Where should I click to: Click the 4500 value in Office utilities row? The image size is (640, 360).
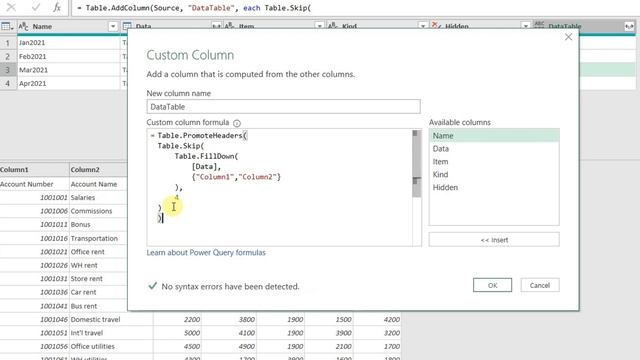point(178,347)
